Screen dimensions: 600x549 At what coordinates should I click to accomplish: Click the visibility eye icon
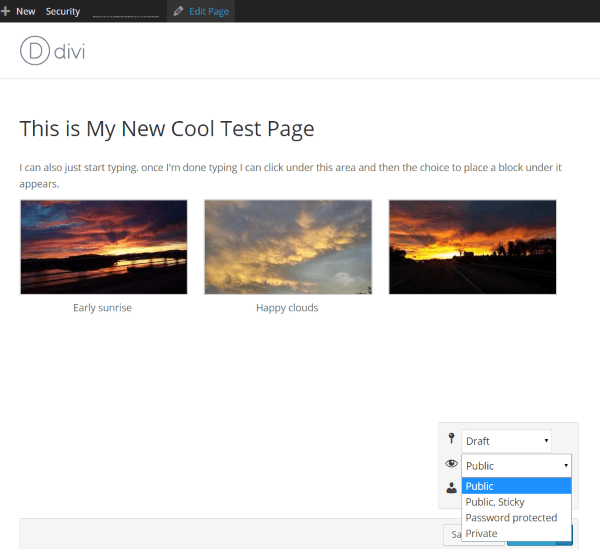[452, 464]
